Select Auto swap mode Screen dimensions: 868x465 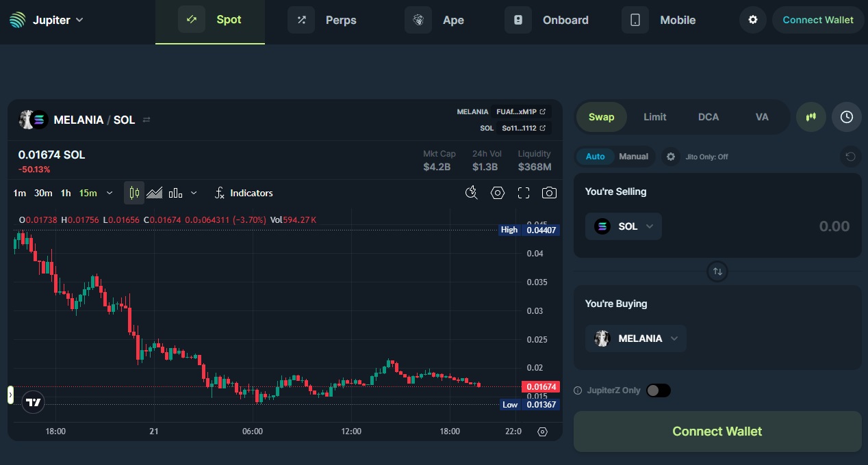click(596, 157)
